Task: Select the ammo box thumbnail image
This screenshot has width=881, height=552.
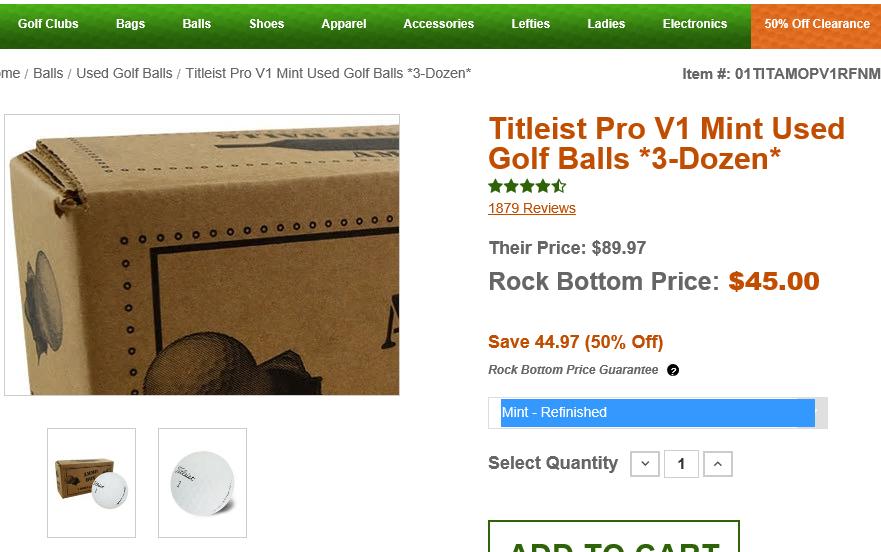Action: 91,483
